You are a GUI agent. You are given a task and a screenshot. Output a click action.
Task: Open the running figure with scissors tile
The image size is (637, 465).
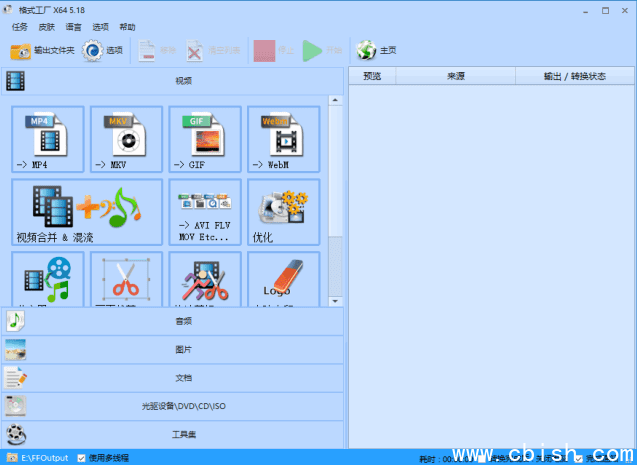205,279
